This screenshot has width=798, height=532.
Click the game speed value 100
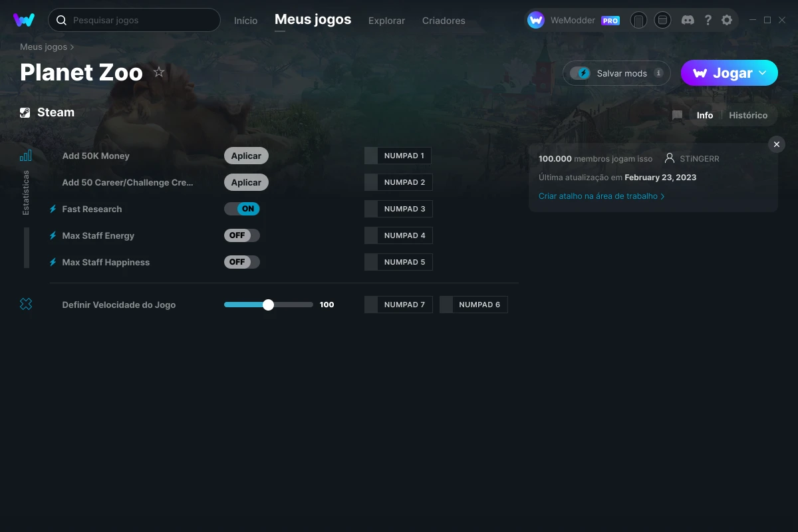[327, 305]
